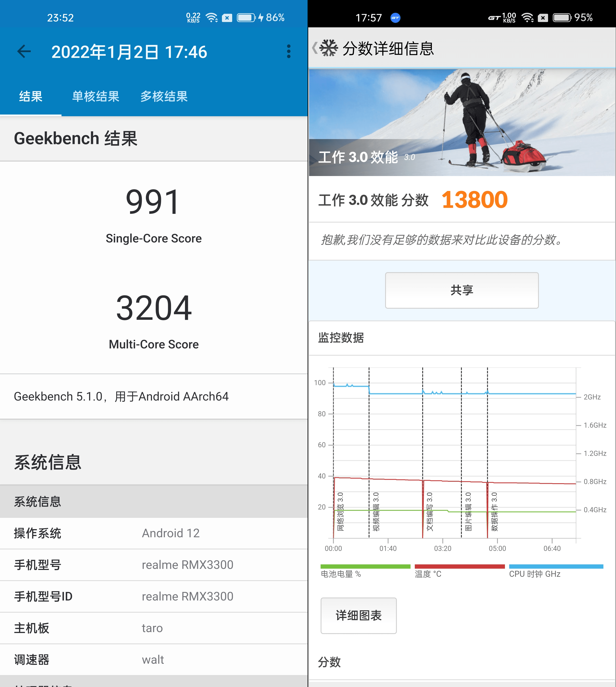
Task: Open the Geekbench overflow menu
Action: (288, 51)
